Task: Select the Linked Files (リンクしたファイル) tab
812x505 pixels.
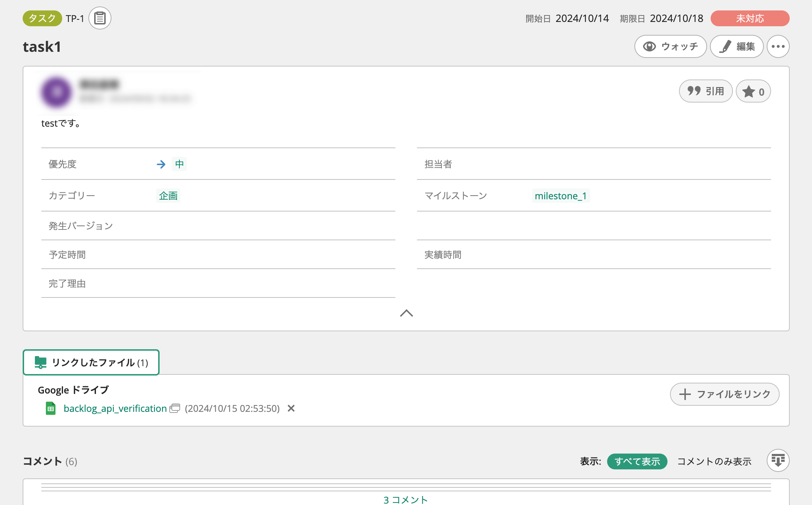Action: point(91,362)
